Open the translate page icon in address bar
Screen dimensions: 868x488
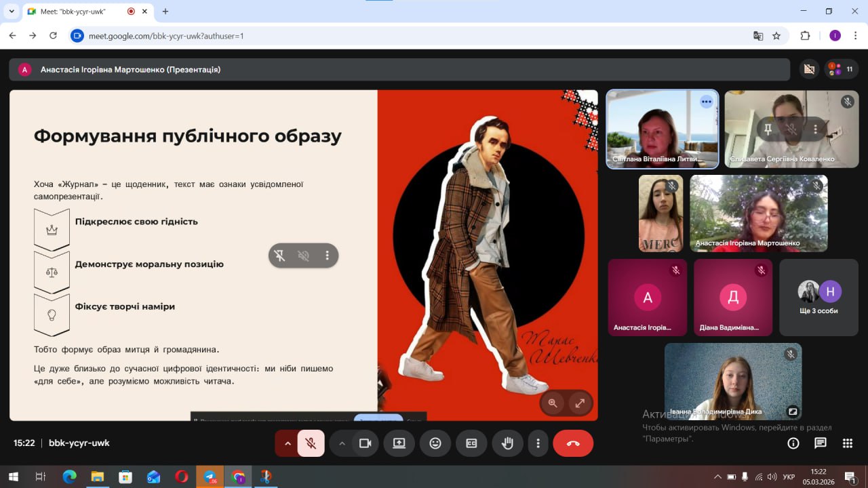758,36
